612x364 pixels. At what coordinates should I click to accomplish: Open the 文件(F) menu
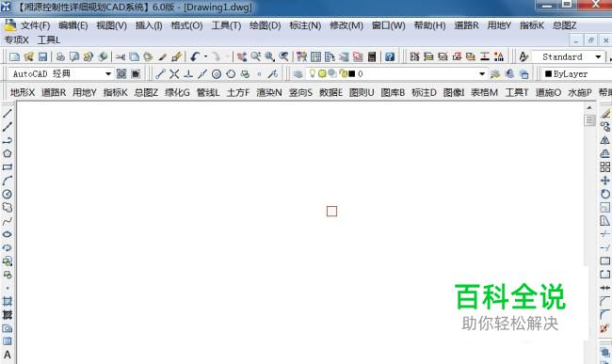[35, 25]
